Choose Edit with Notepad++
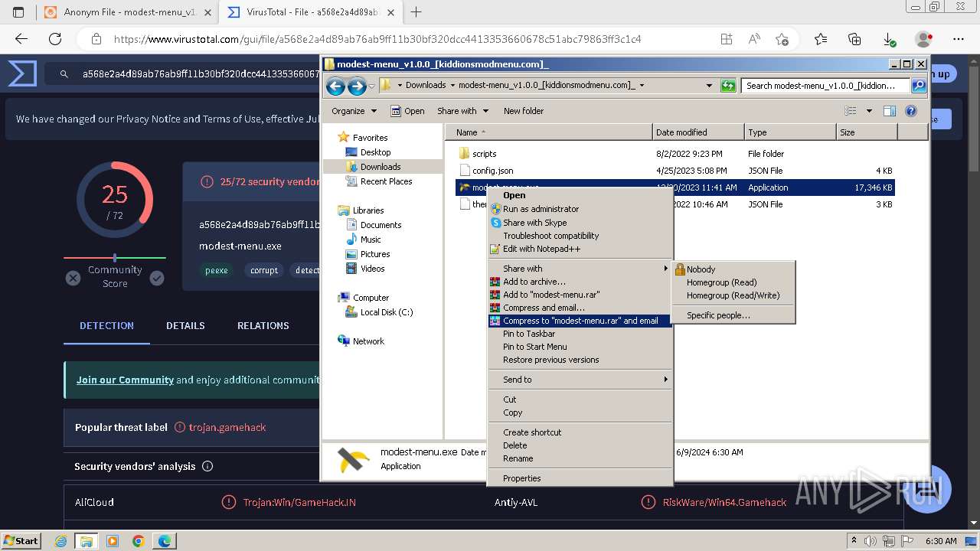This screenshot has width=980, height=551. (x=580, y=249)
